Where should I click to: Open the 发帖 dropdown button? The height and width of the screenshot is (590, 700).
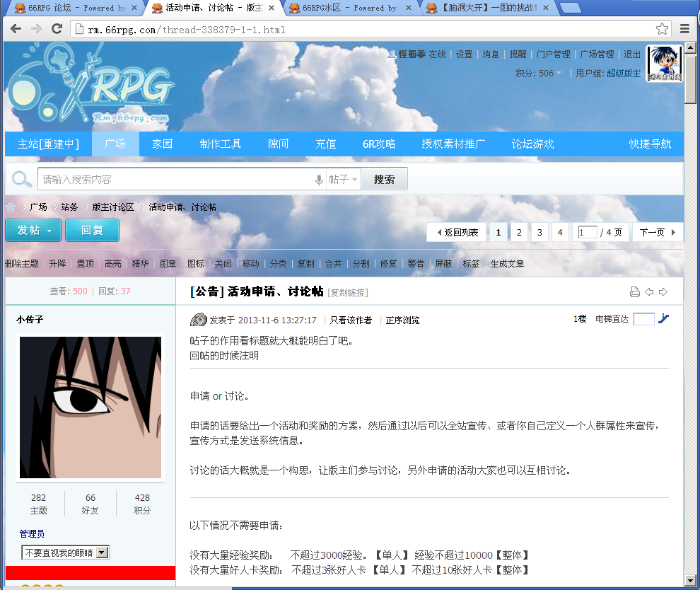[33, 230]
